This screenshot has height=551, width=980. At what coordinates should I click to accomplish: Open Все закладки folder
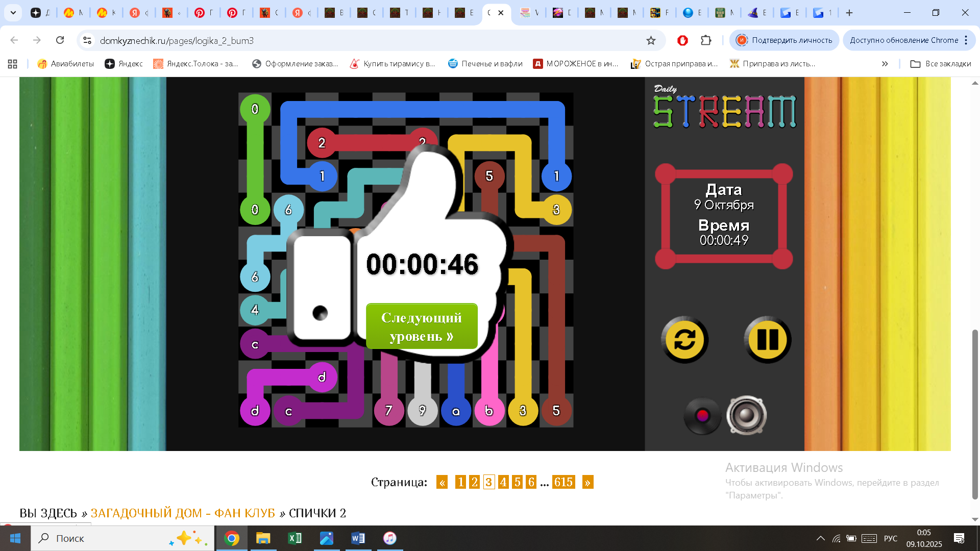click(941, 64)
